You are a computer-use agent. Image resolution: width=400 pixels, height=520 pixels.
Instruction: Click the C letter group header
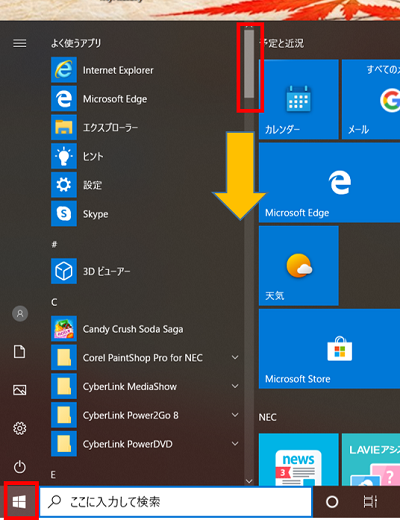pyautogui.click(x=54, y=302)
